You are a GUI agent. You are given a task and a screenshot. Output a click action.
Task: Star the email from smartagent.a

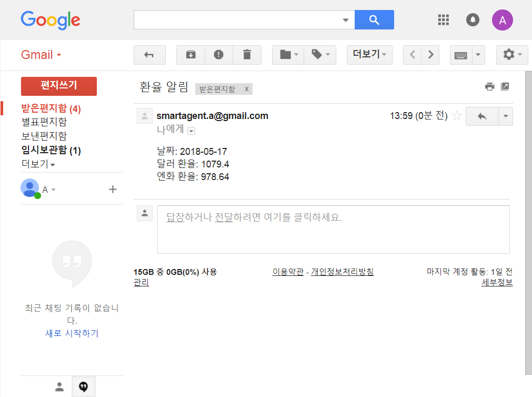coord(457,116)
